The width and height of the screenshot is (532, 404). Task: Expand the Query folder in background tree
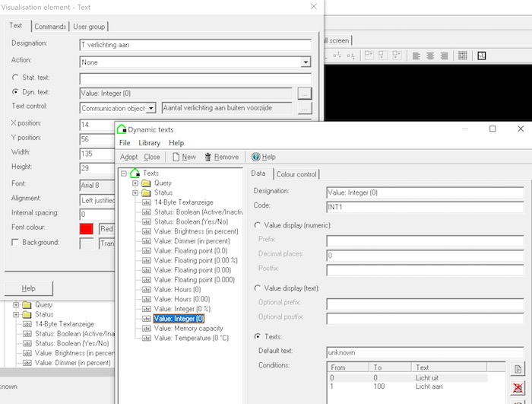click(16, 305)
